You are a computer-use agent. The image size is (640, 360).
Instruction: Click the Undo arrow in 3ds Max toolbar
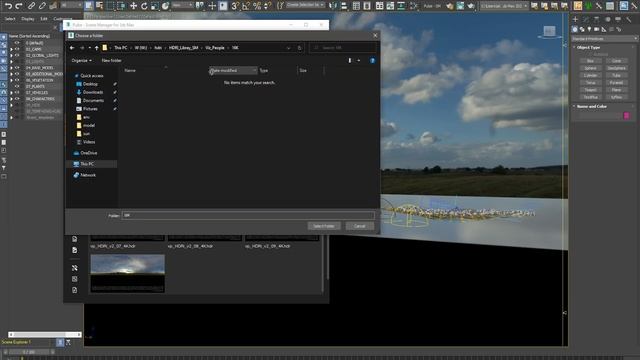(8, 6)
